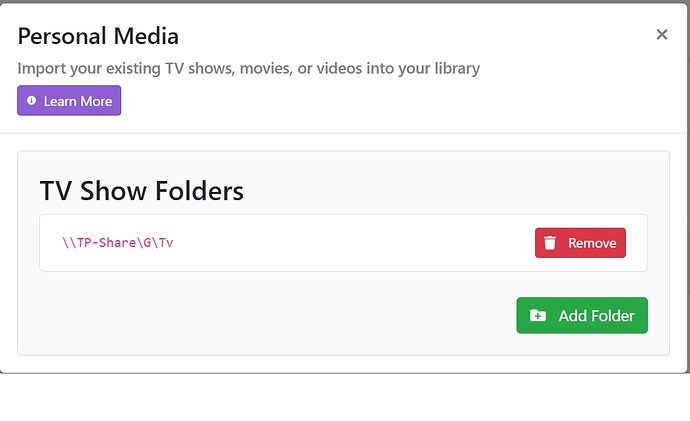Close the Personal Media dialog with X
Viewport: 690px width, 421px height.
[661, 35]
